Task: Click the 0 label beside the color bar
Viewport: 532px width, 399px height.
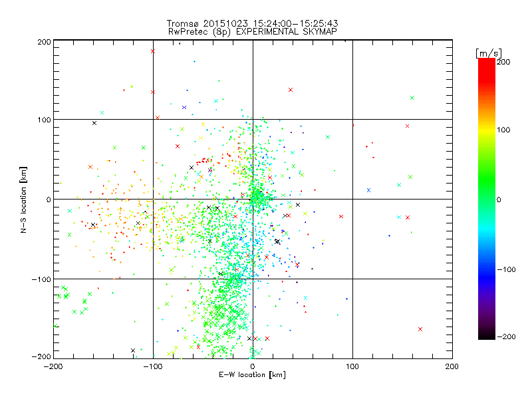Action: [x=499, y=199]
